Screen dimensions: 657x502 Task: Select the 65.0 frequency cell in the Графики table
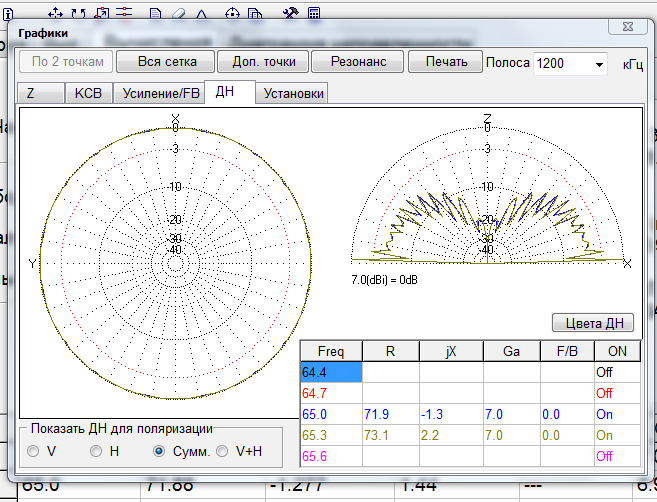coord(331,414)
